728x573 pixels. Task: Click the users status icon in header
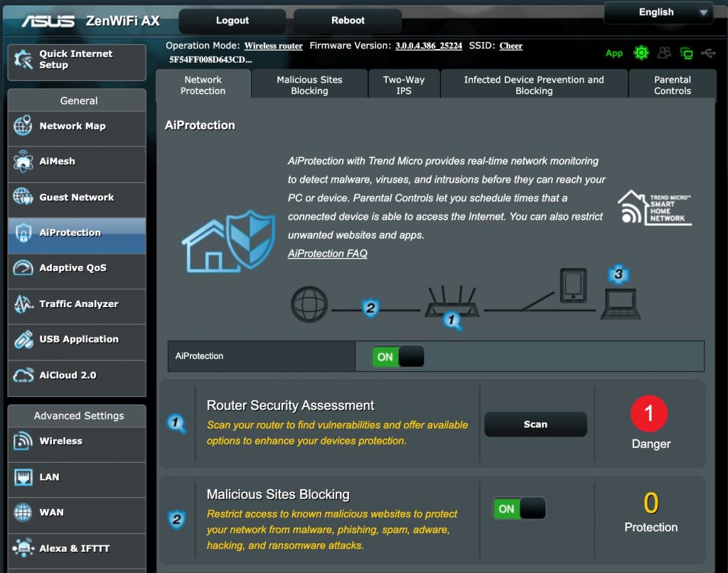click(664, 53)
